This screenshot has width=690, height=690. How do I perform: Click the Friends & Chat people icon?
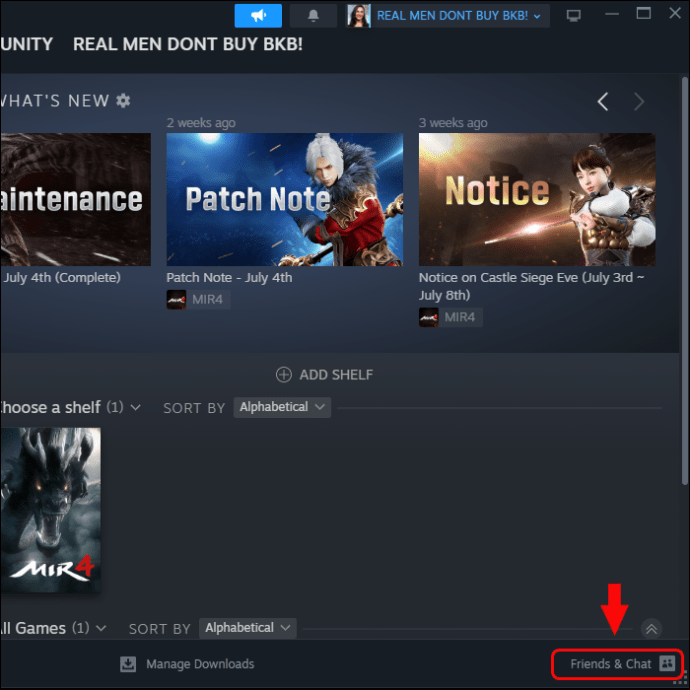[667, 663]
